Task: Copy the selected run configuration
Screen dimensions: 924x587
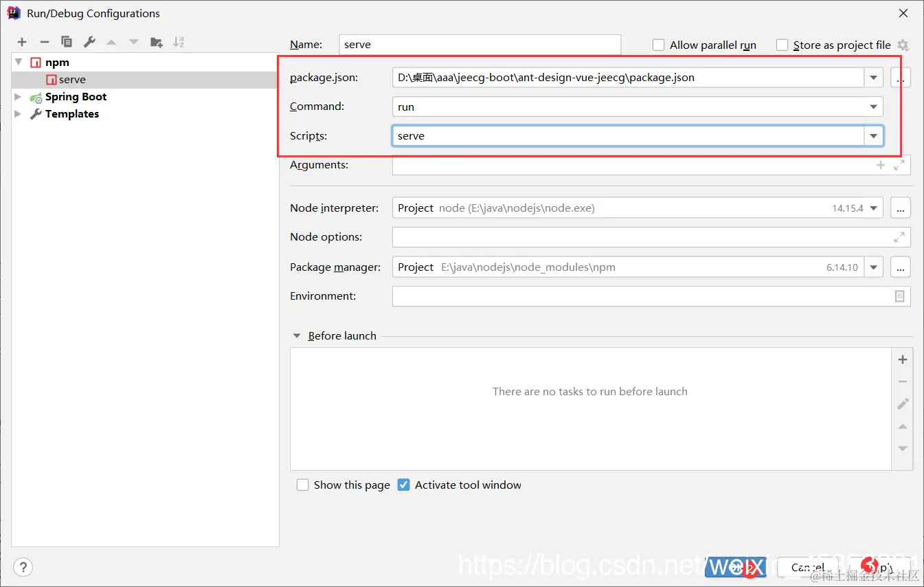Action: [x=67, y=43]
